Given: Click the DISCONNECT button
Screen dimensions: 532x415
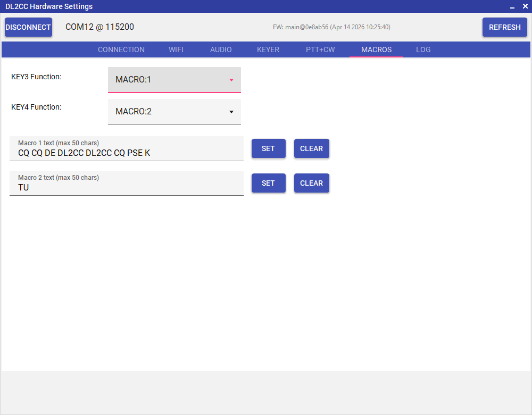Looking at the screenshot, I should tap(28, 27).
